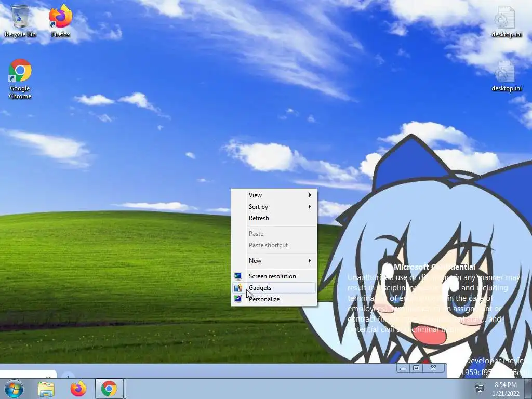Viewport: 532px width, 399px height.
Task: Close the partially hidden Chrome window
Action: pyautogui.click(x=434, y=368)
